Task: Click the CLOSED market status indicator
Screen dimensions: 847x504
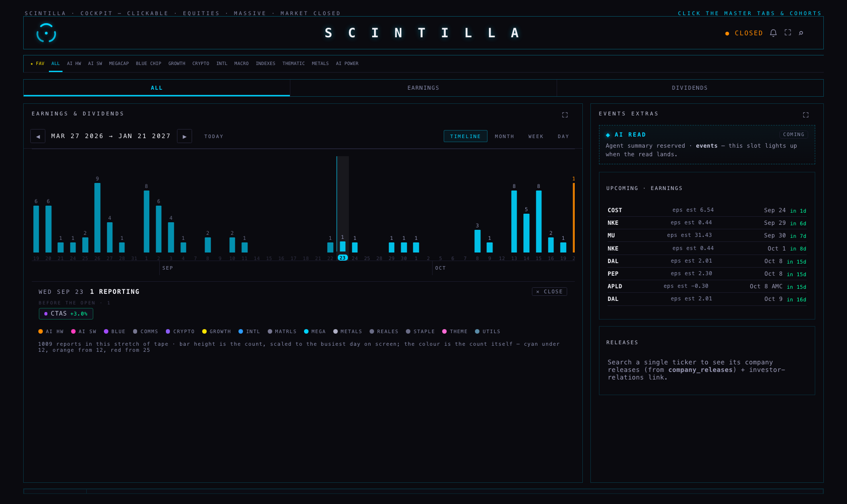Action: [744, 33]
